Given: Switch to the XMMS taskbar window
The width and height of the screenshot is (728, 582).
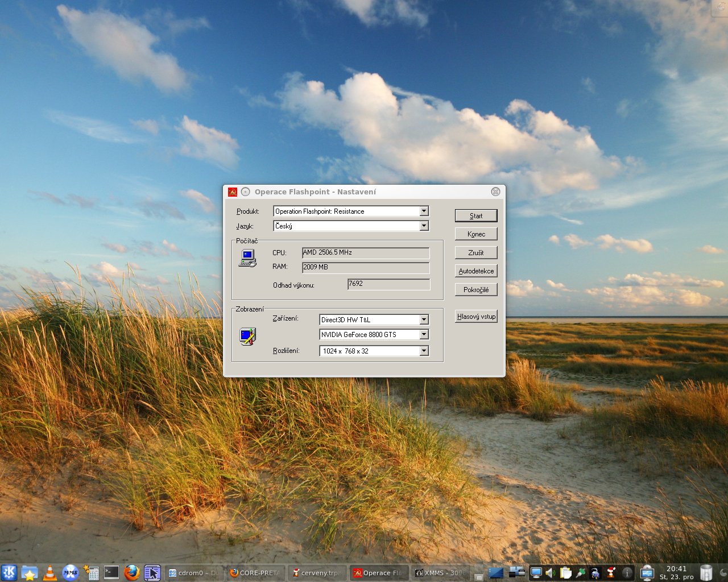Looking at the screenshot, I should coord(439,573).
